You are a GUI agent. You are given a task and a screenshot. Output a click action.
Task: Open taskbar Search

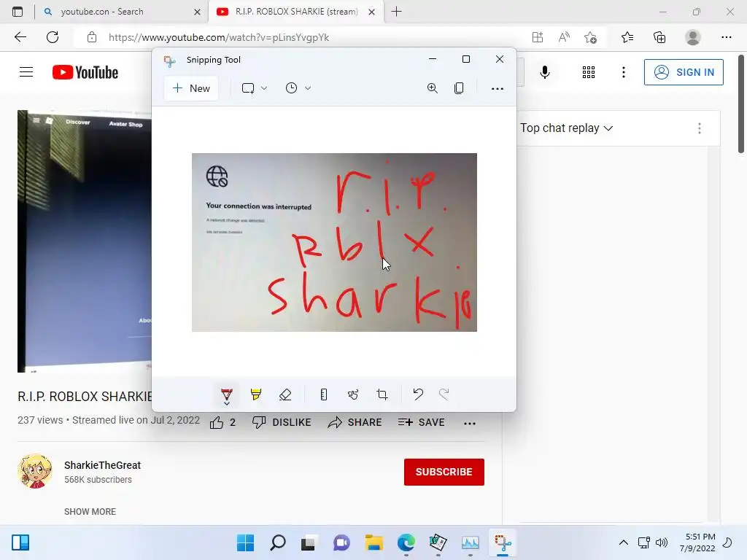(278, 542)
